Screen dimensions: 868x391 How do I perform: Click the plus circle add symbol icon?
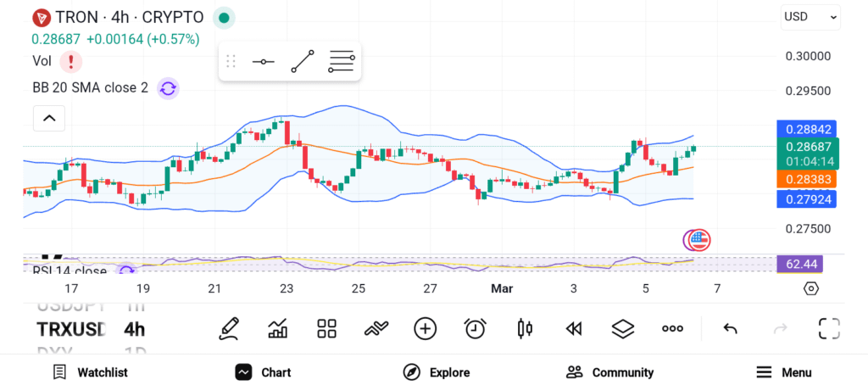[x=426, y=328]
